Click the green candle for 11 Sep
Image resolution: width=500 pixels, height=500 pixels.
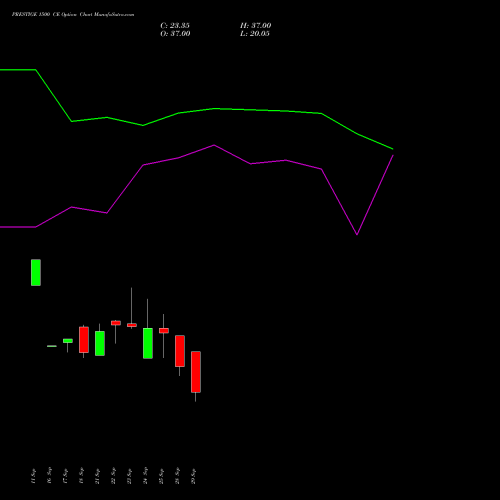click(x=36, y=272)
